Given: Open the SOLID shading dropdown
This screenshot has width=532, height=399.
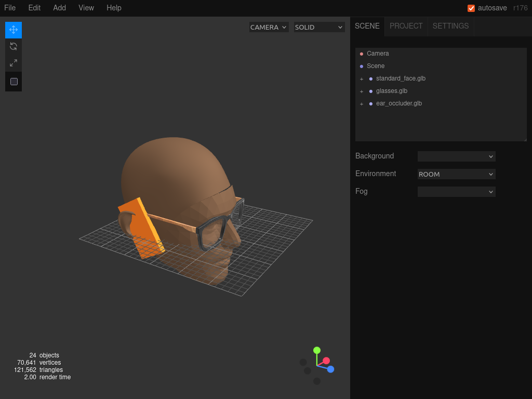Looking at the screenshot, I should [319, 27].
